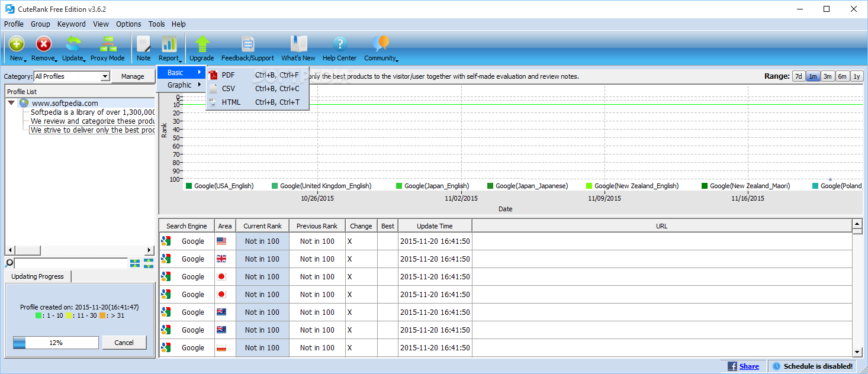The image size is (868, 374).
Task: Open the Keyword menu
Action: 72,24
